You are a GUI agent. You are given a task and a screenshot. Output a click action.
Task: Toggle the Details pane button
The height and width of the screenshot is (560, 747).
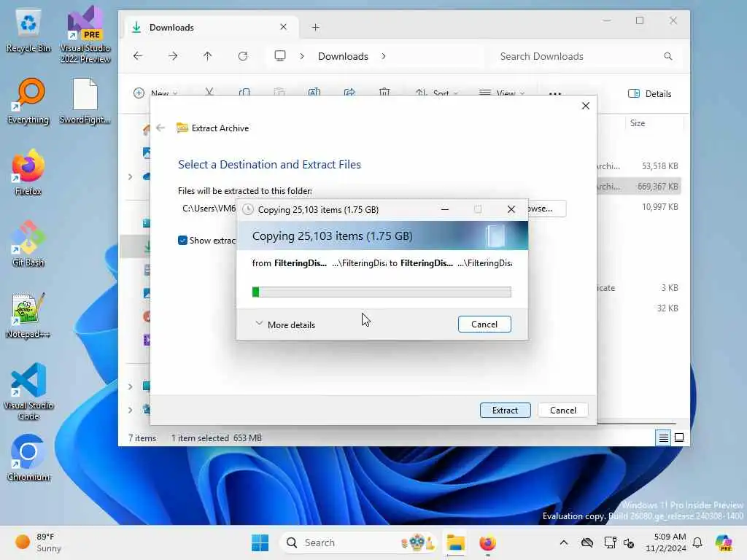(x=649, y=94)
